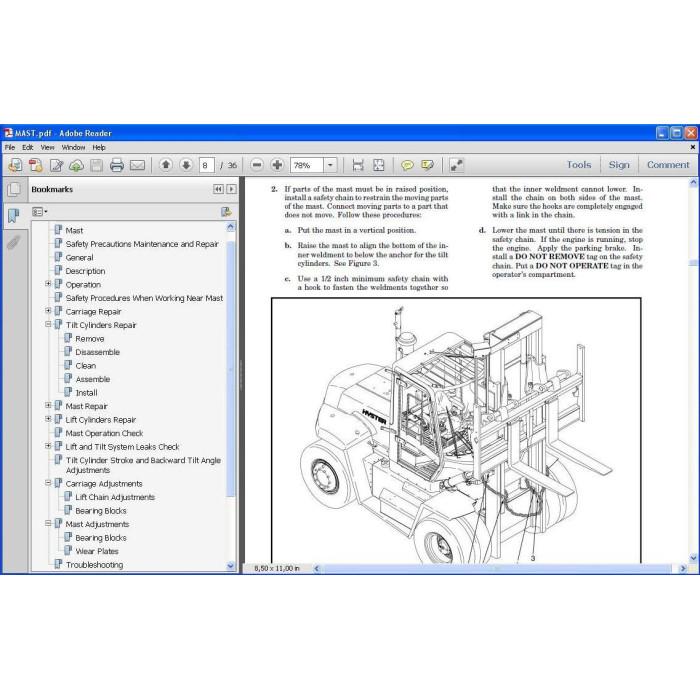Viewport: 700px width, 700px height.
Task: Select the Description bookmark
Action: click(x=85, y=271)
